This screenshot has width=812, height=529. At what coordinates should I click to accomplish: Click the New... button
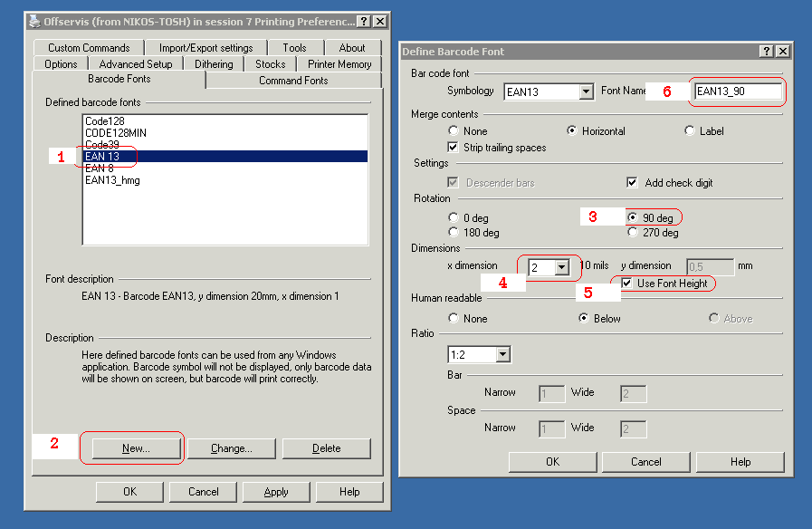coord(136,448)
